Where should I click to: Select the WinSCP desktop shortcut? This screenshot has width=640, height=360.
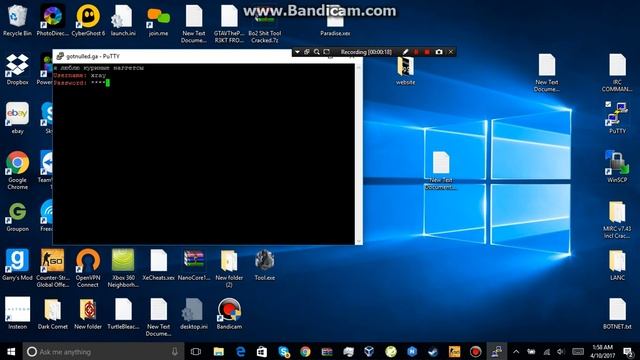pyautogui.click(x=617, y=167)
